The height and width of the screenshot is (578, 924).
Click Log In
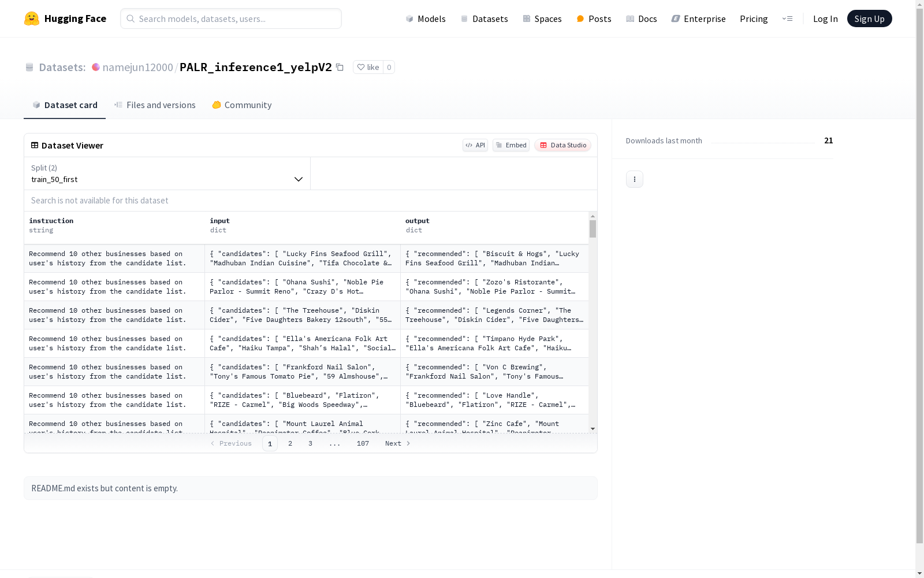pyautogui.click(x=825, y=18)
